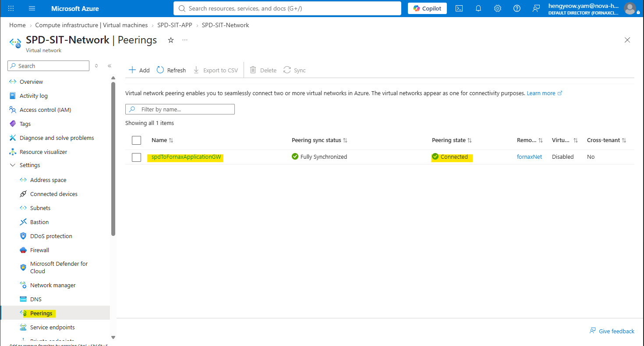Launch Cloud Shell from the top bar

coord(459,8)
